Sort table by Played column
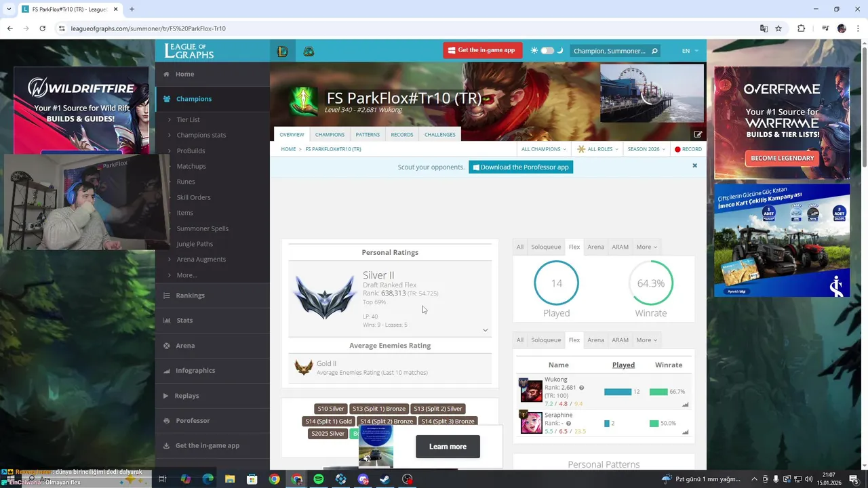 pos(623,365)
